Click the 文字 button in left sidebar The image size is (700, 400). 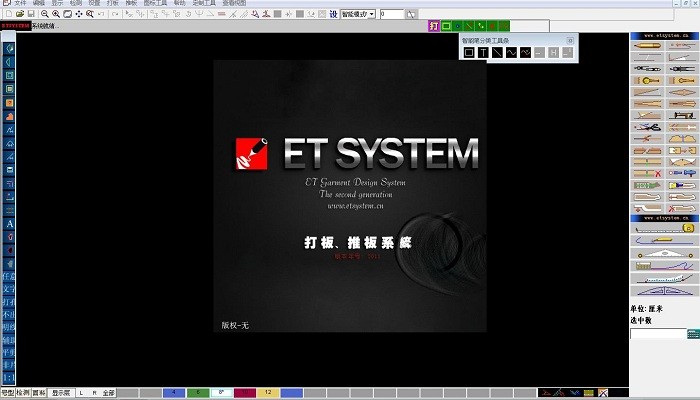[x=9, y=289]
